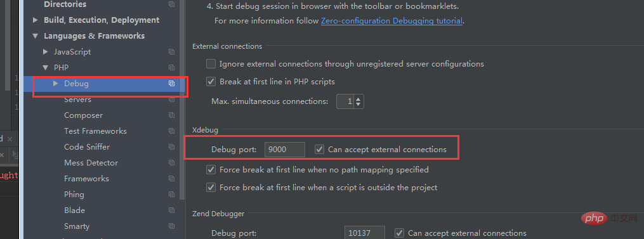
Task: Click project-level icon beside JavaScript
Action: click(172, 52)
